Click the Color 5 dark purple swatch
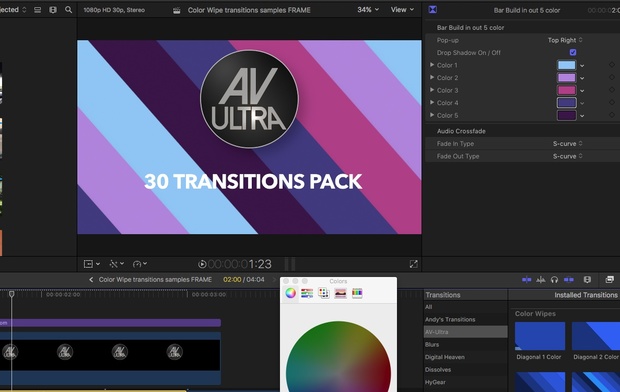 [567, 116]
